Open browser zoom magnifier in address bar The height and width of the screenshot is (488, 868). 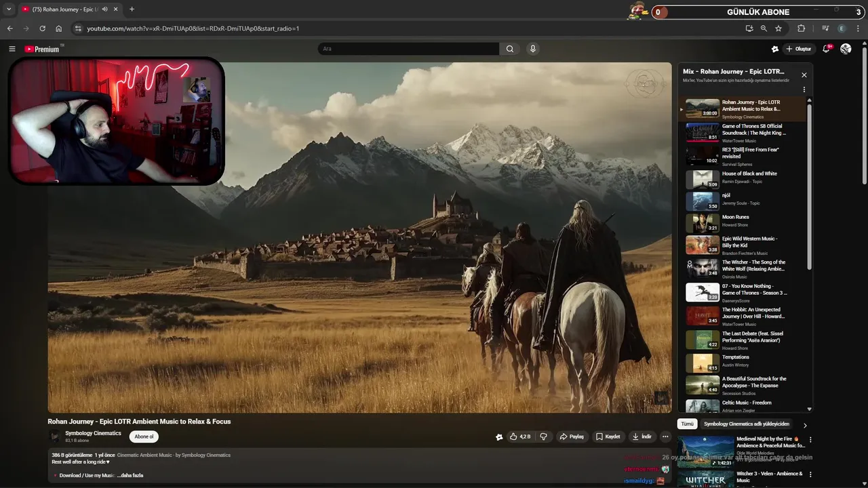(764, 28)
